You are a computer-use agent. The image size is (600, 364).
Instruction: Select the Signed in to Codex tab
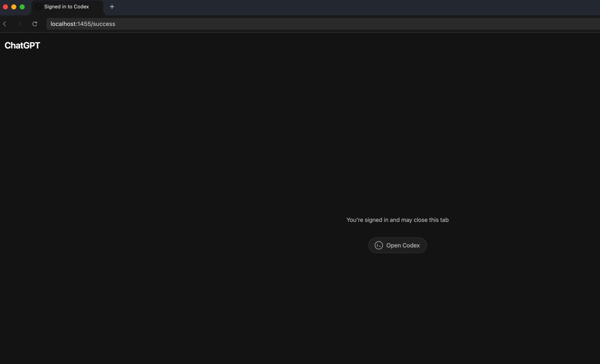pos(67,7)
